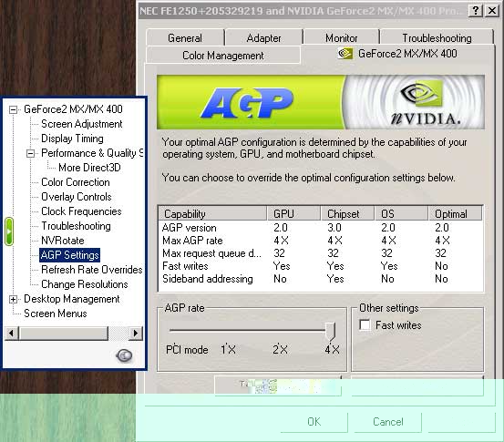Collapse the GeForce2 MX/MX 400 tree node
This screenshot has height=442, width=504.
click(x=13, y=109)
